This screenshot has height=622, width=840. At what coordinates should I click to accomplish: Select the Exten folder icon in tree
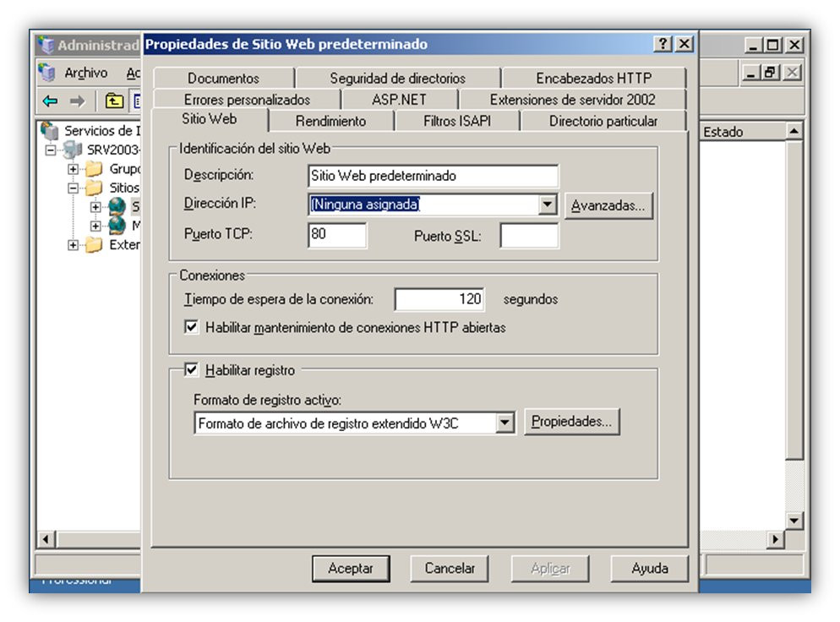pyautogui.click(x=95, y=245)
